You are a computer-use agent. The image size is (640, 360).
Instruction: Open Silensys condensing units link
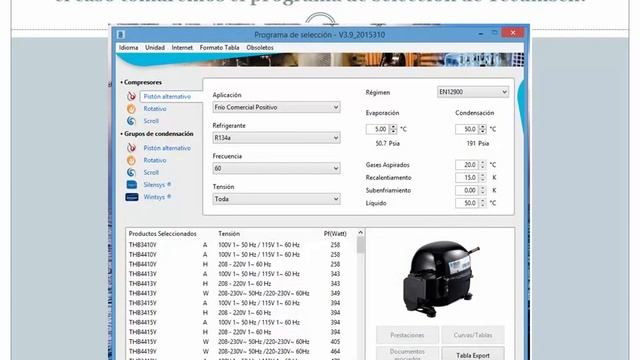(157, 185)
